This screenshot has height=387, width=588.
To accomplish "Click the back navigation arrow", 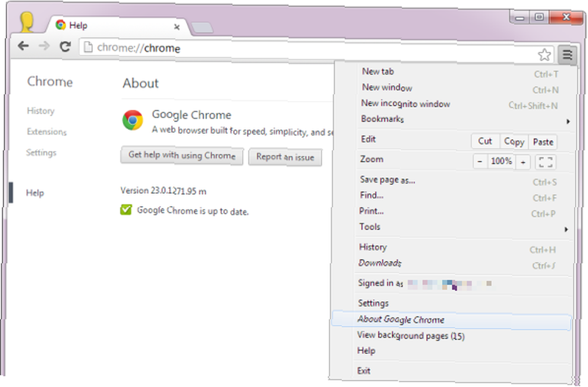I will pyautogui.click(x=24, y=46).
